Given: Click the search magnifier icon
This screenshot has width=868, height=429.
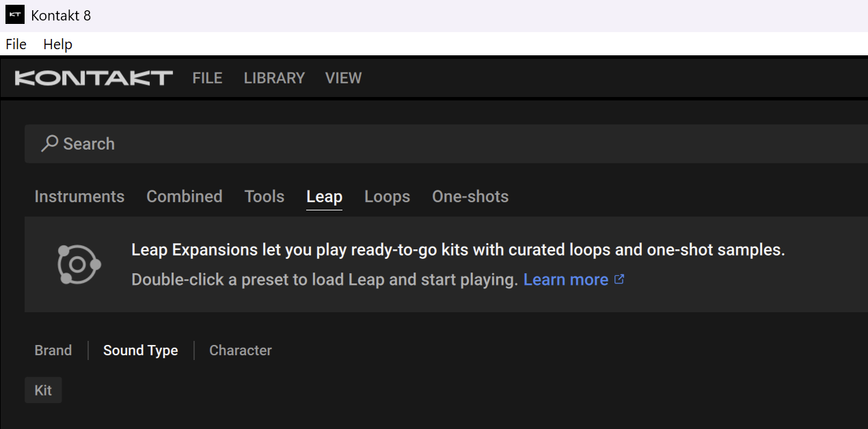Looking at the screenshot, I should coord(49,143).
